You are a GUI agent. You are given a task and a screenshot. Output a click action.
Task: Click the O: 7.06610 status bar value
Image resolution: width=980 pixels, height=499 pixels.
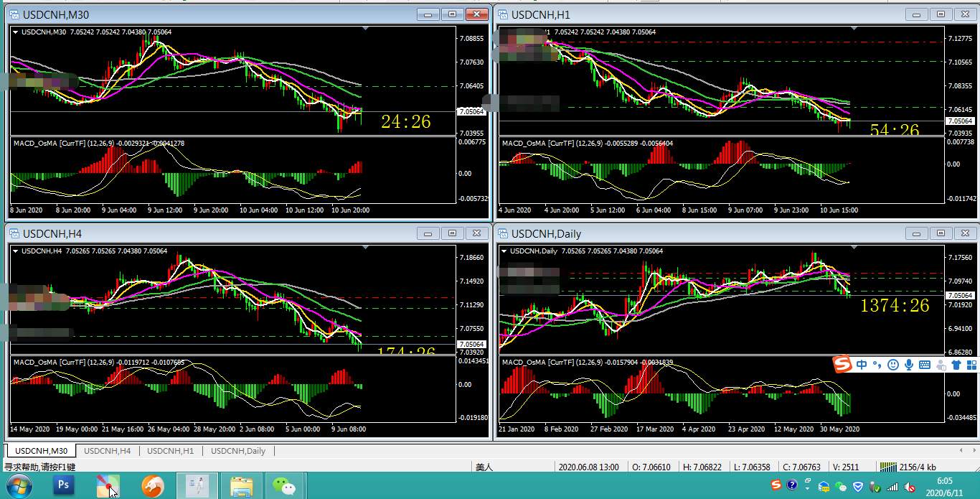tap(652, 467)
